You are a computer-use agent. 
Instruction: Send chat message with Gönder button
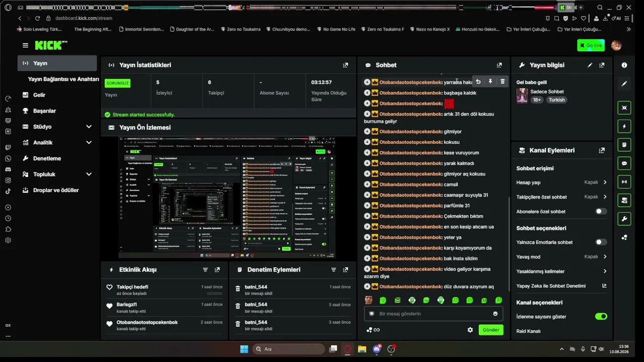pos(491,330)
